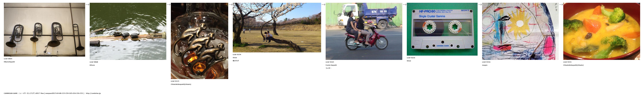Viewport: 644px width, 96px height.
Task: Click the author name mugen
Action: coord(485,65)
